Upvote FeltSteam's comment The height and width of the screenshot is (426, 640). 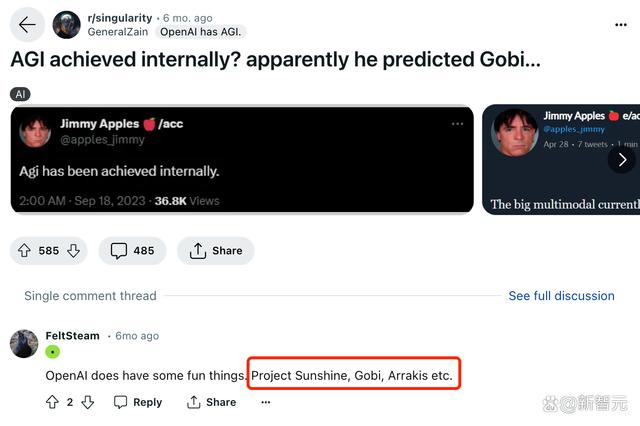tap(52, 402)
